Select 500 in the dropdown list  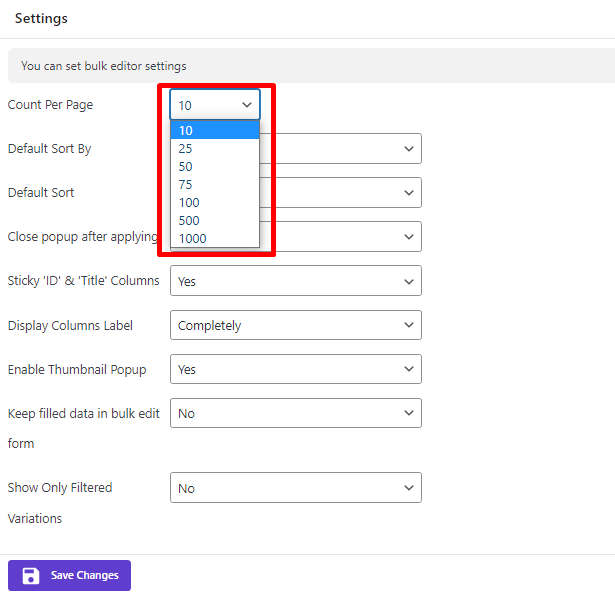pos(215,220)
